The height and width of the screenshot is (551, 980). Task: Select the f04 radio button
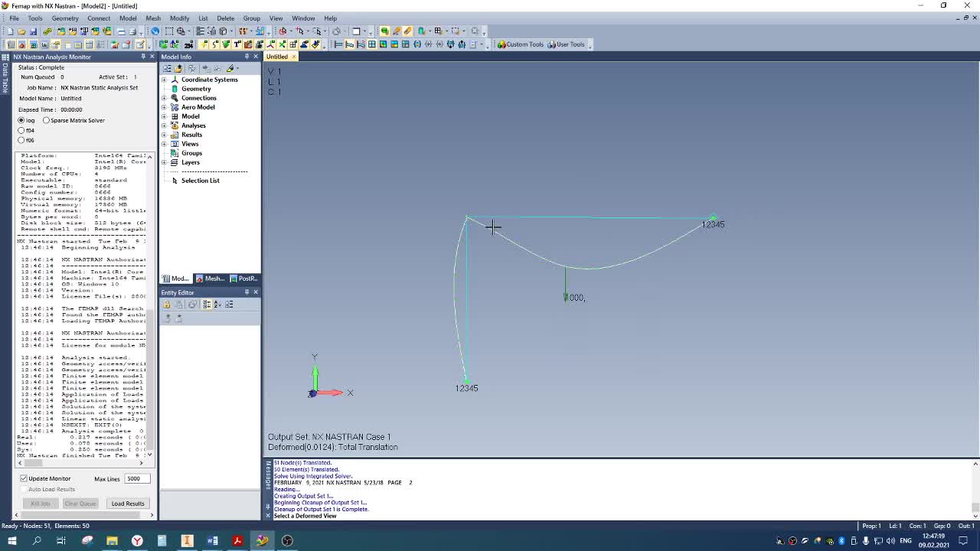[21, 130]
